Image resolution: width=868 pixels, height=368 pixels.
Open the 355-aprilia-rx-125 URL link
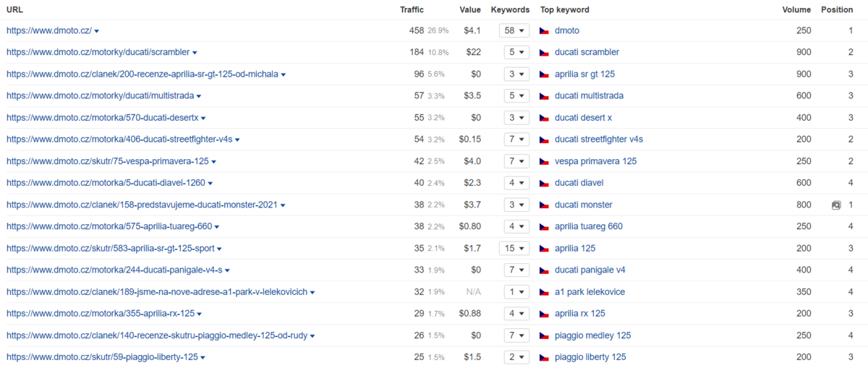coord(101,314)
